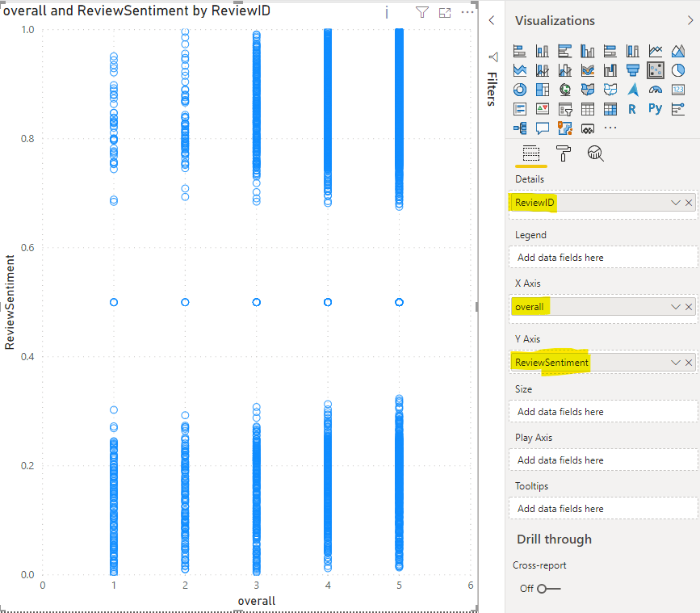The height and width of the screenshot is (613, 700).
Task: Select the R script visual icon
Action: pyautogui.click(x=631, y=108)
